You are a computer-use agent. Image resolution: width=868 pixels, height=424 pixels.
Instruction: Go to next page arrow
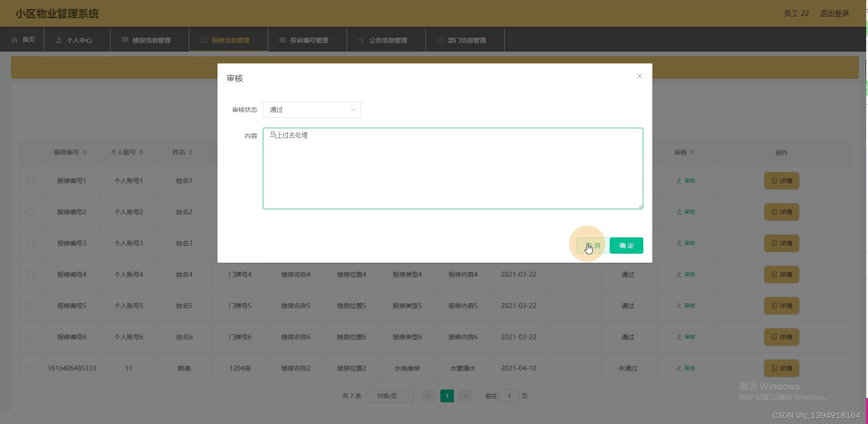[x=465, y=396]
